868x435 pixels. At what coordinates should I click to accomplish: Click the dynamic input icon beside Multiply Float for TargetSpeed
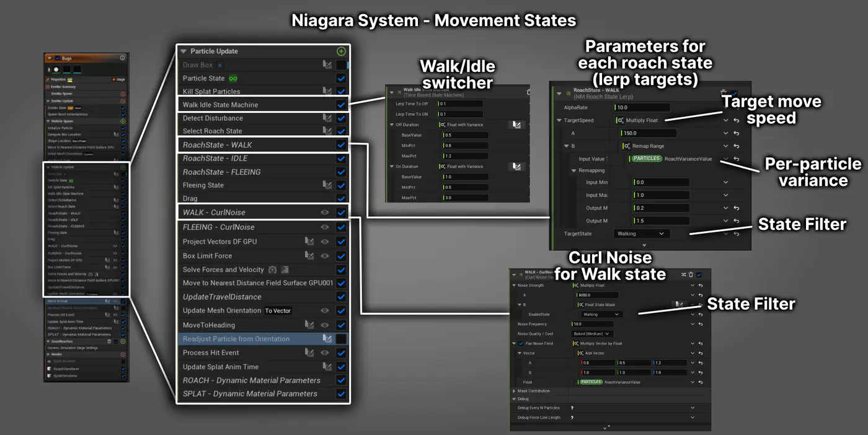tap(619, 120)
